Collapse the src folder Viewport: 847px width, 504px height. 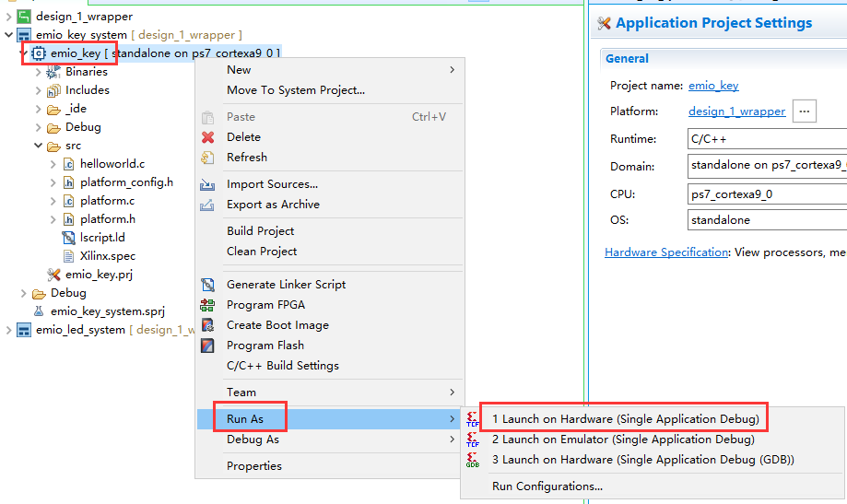point(38,146)
